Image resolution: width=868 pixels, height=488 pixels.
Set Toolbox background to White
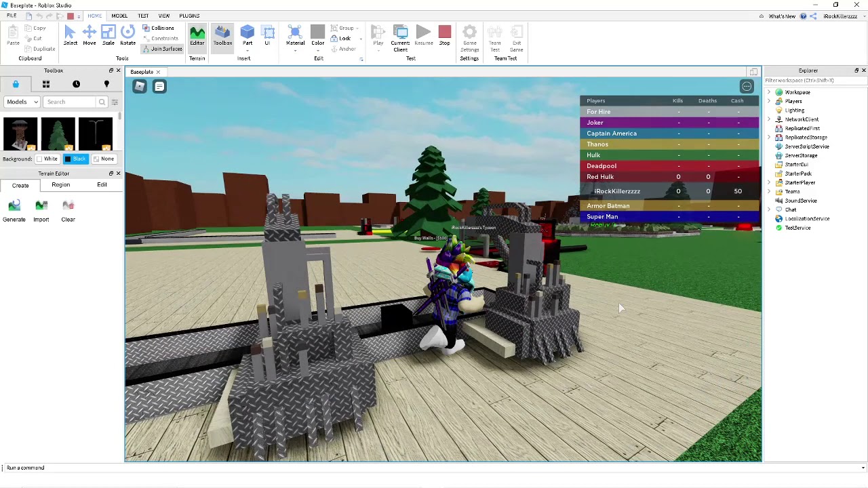(47, 159)
